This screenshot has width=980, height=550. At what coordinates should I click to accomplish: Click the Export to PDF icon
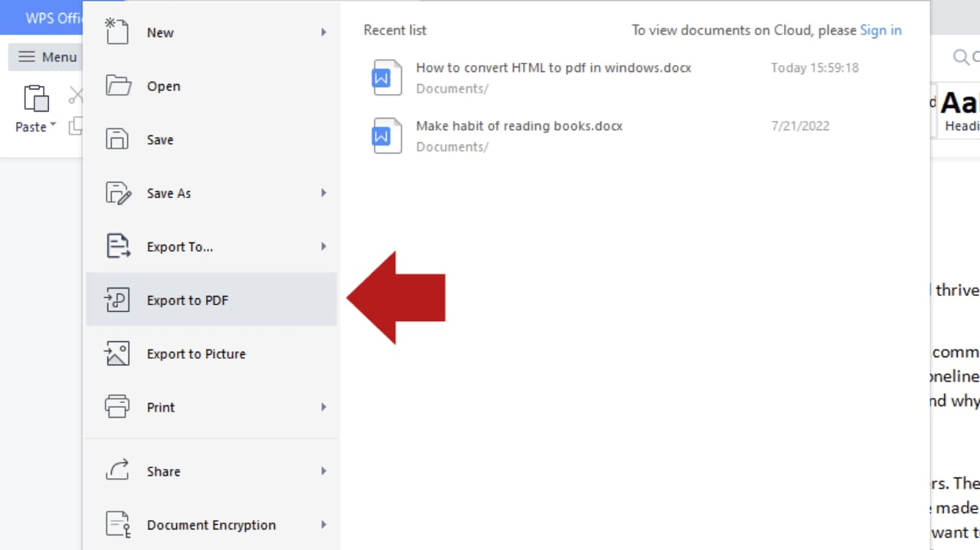pyautogui.click(x=116, y=300)
